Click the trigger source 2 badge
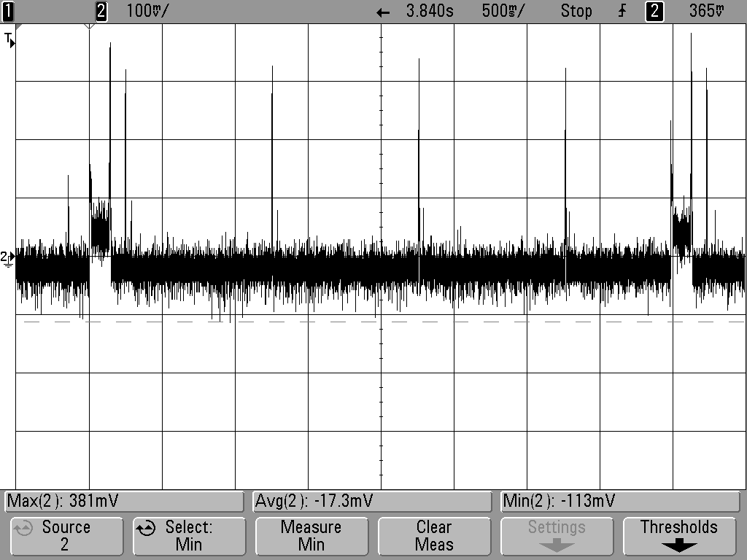Screen dimensions: 747x560 tap(654, 11)
